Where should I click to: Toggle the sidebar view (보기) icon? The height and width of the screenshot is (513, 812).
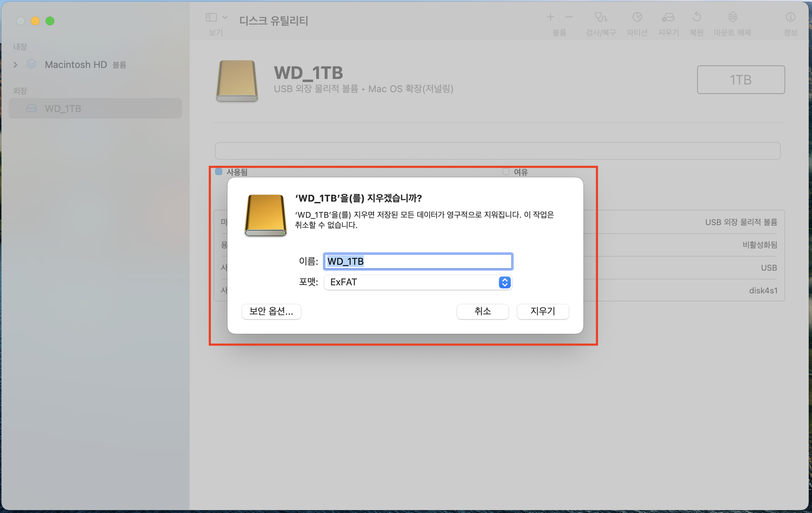click(x=211, y=17)
